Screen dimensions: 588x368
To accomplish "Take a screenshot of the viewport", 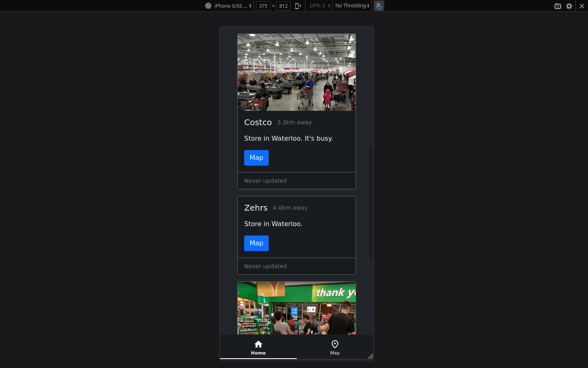I will click(558, 6).
